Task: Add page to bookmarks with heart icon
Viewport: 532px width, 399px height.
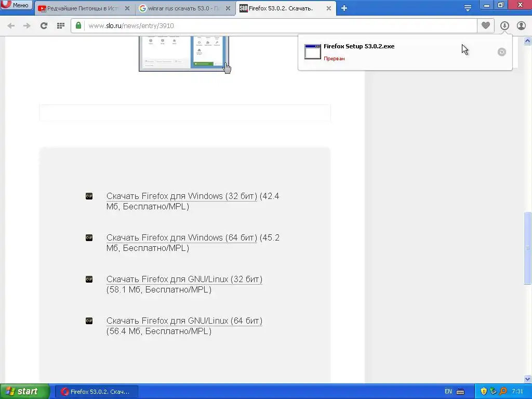Action: click(x=486, y=25)
